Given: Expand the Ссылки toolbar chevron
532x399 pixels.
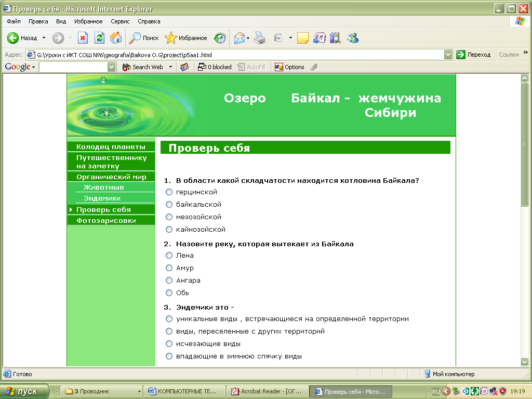Looking at the screenshot, I should coord(526,52).
